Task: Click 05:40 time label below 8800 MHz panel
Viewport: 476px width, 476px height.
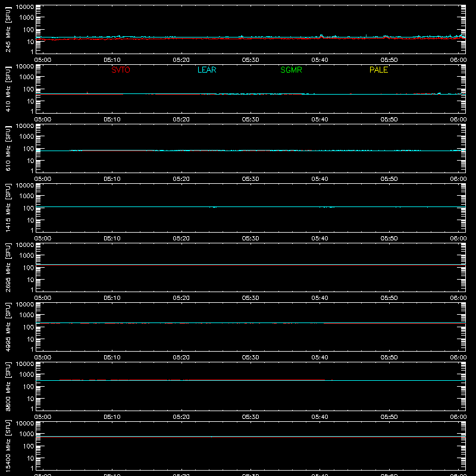Action: 320,417
